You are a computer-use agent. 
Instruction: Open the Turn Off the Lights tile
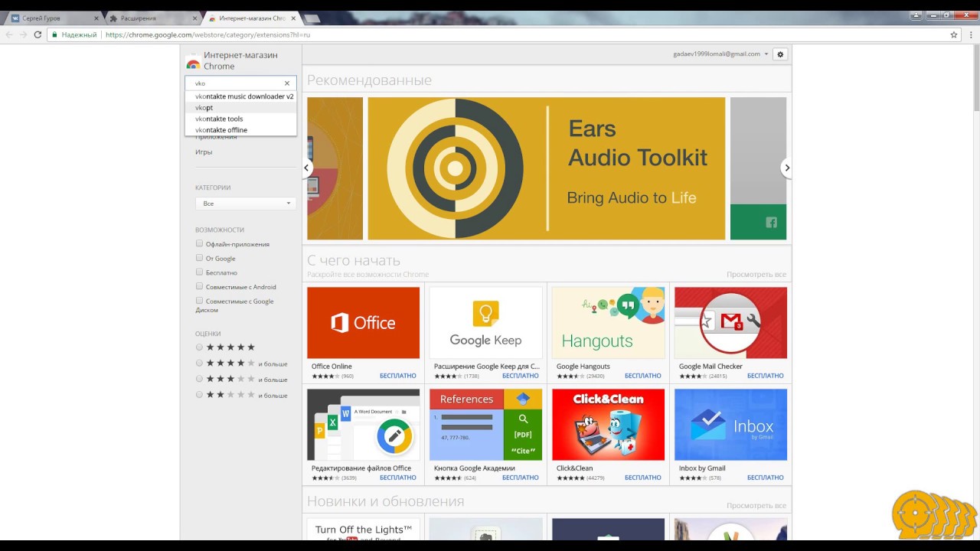click(363, 530)
